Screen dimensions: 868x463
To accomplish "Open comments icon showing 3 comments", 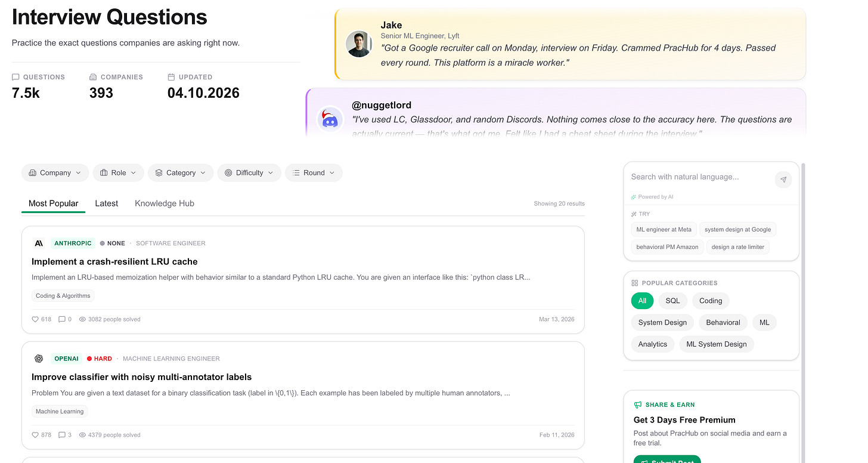I will 62,435.
